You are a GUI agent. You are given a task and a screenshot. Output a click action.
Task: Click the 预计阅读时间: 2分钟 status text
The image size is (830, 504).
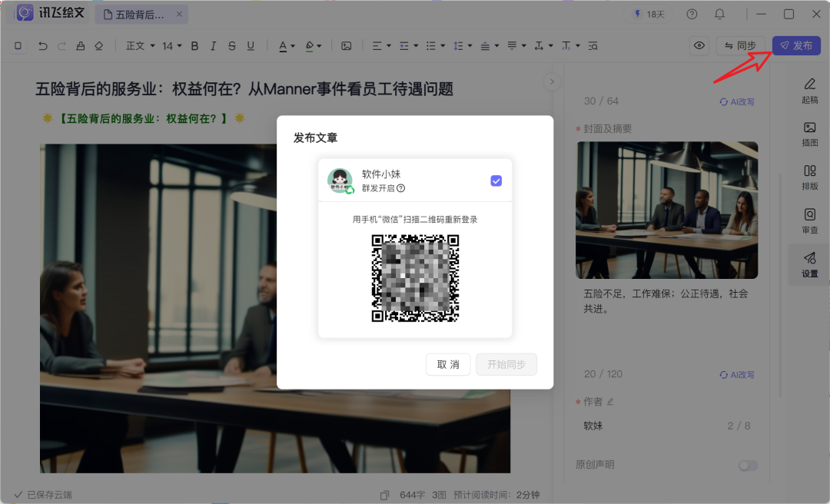click(496, 495)
